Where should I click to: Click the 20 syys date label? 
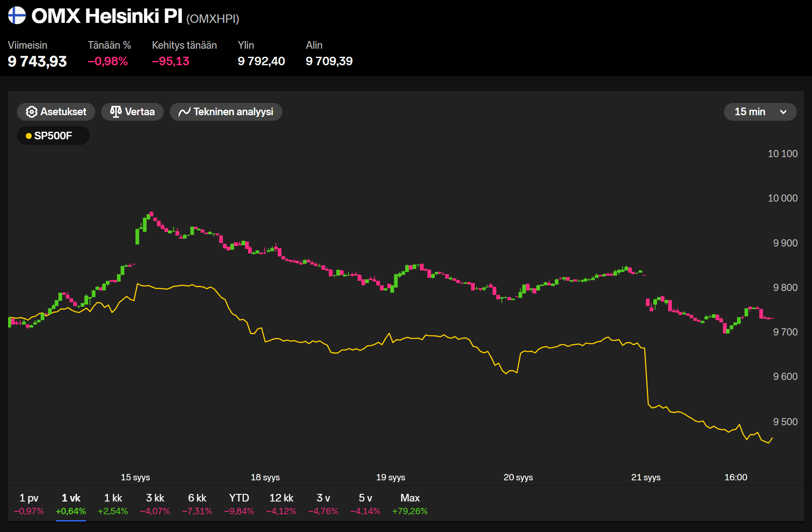click(x=518, y=477)
